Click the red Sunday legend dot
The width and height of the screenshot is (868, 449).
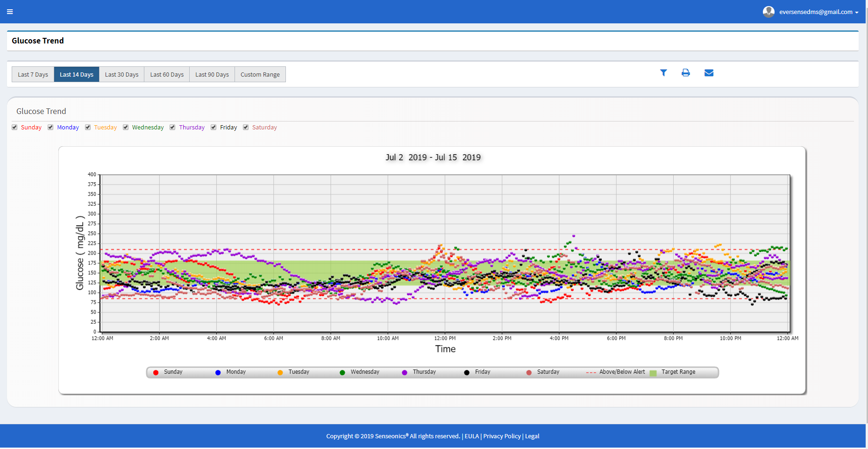(156, 373)
